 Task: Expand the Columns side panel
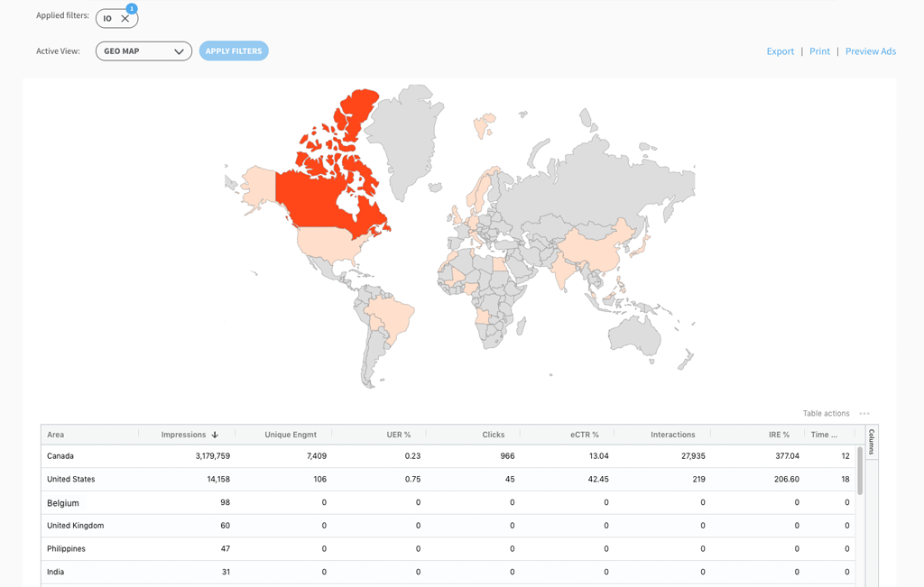click(872, 442)
